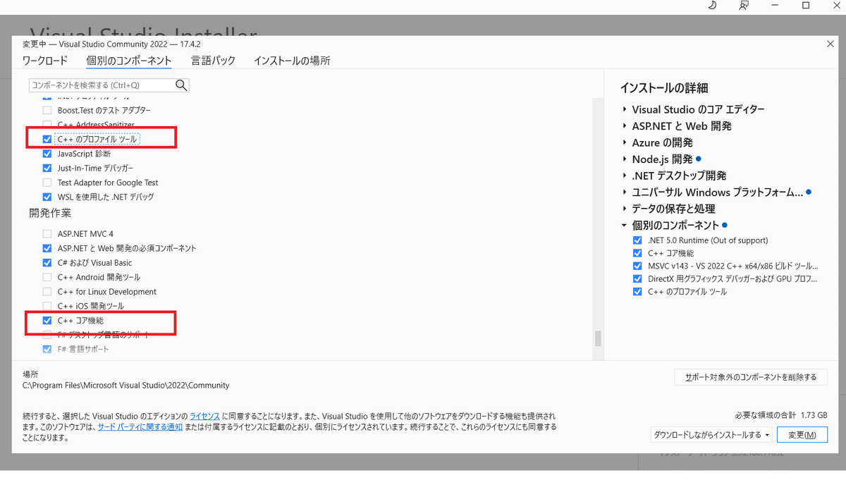This screenshot has width=846, height=504.
Task: Toggle night mode moon icon in title bar
Action: 712,6
